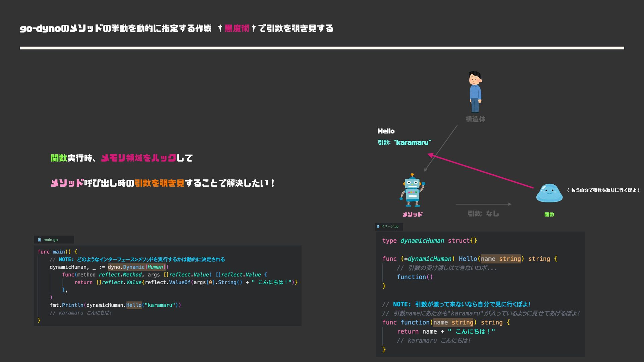Click the Go gopher icon on main.go tab
This screenshot has width=644, height=362.
coord(40,240)
